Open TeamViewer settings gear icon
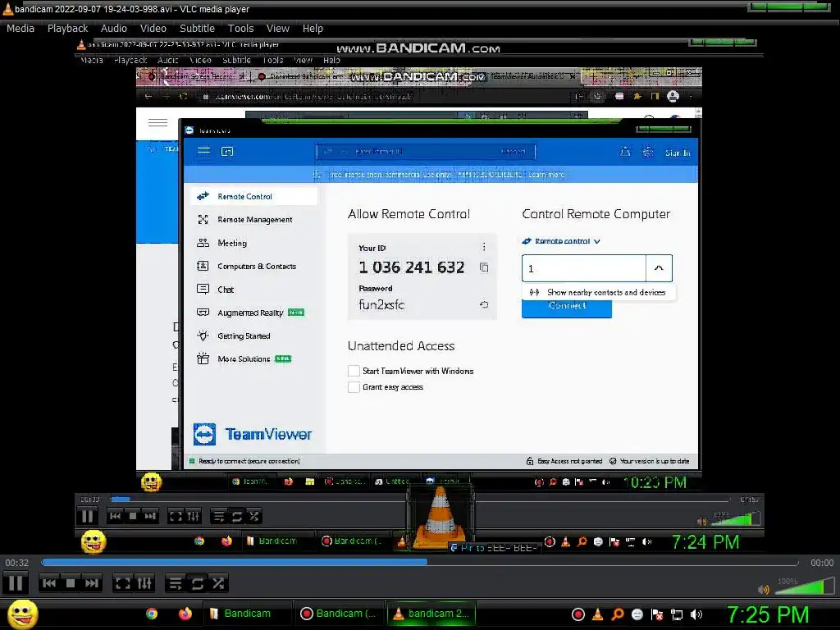 click(x=648, y=152)
